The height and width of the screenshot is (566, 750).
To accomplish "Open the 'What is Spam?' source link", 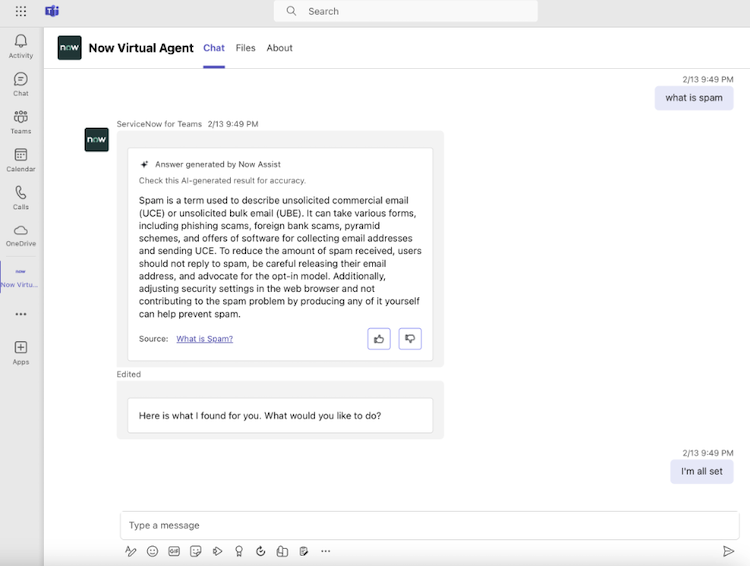I will coord(205,339).
